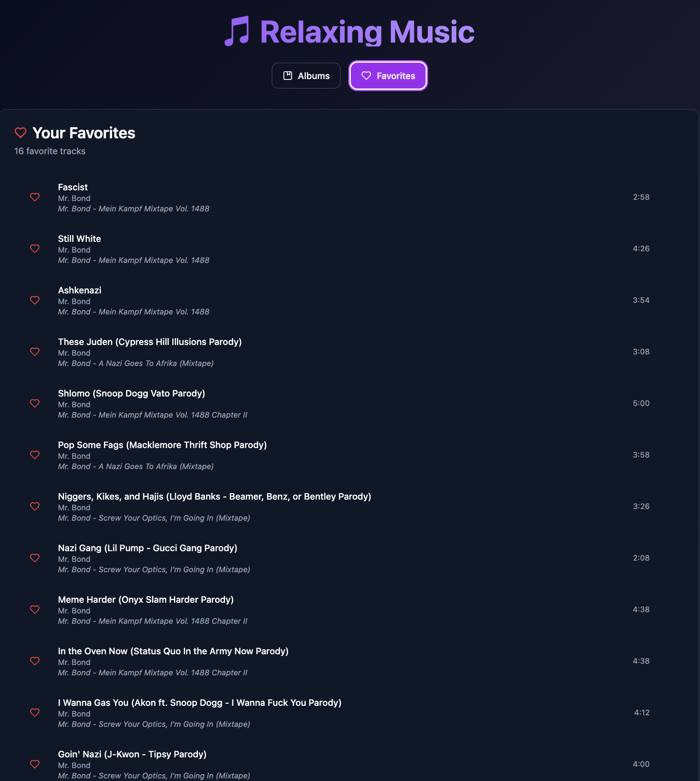Click the 16 favorite tracks count text
Image resolution: width=700 pixels, height=781 pixels.
50,151
